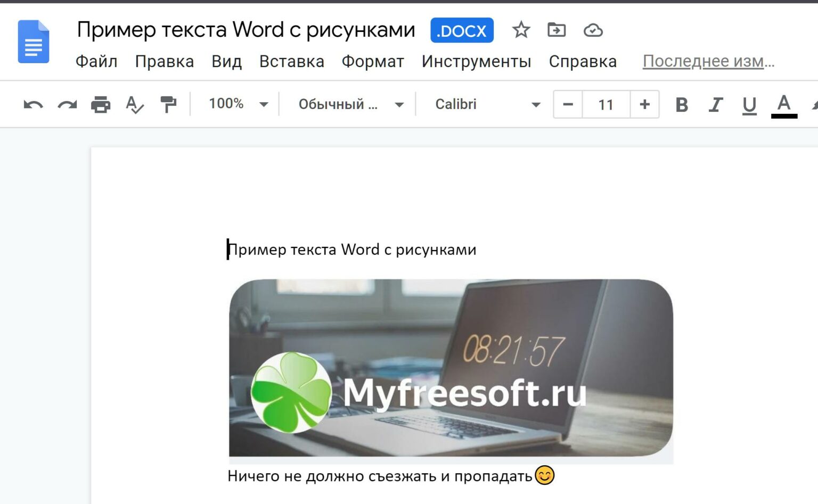Click the line Ничего не должно съезжать

tap(380, 476)
